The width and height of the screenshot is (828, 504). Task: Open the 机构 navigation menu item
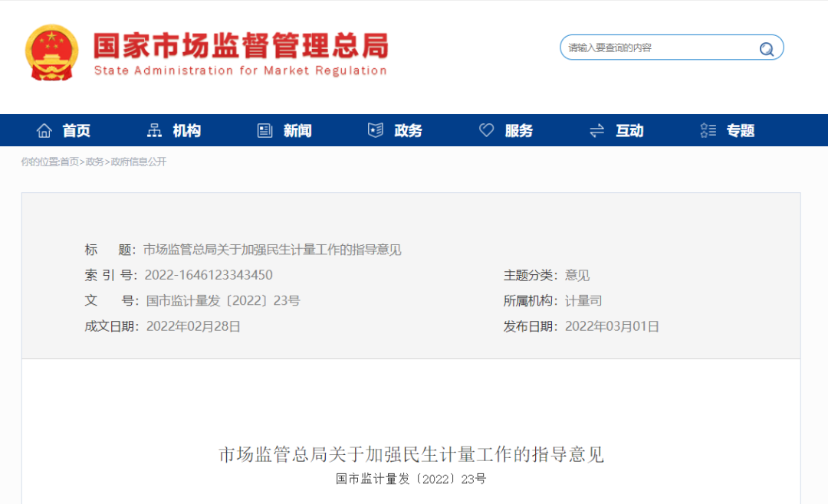pyautogui.click(x=187, y=130)
